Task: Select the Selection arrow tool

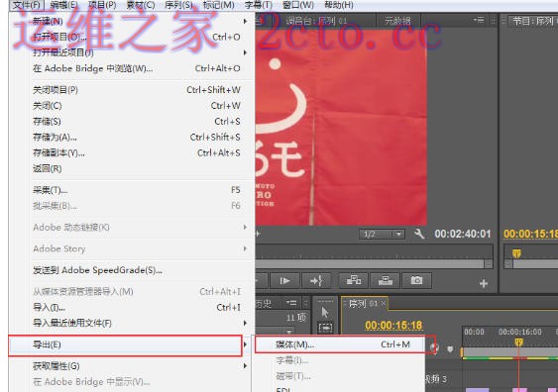Action: coord(324,312)
